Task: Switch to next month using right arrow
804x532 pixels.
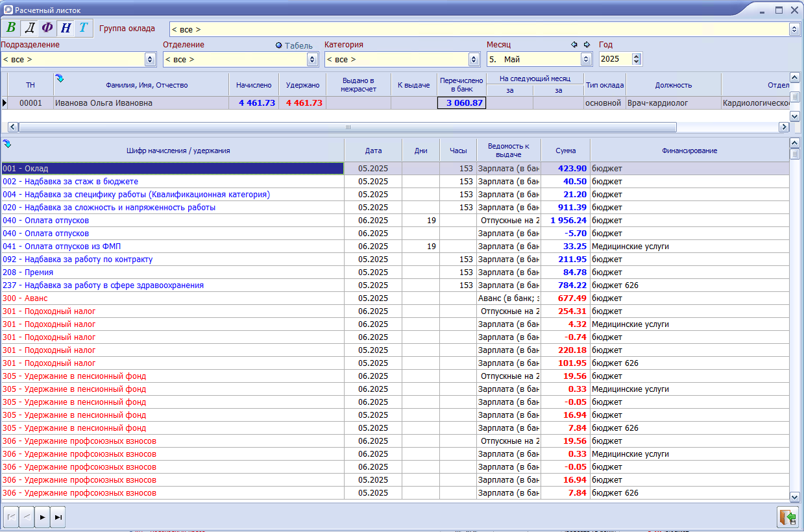Action: [x=587, y=45]
